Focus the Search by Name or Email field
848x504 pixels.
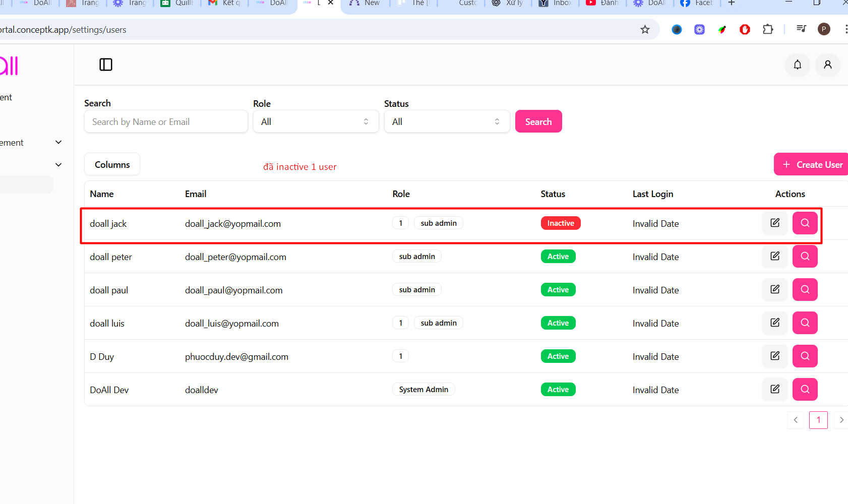[x=166, y=121]
